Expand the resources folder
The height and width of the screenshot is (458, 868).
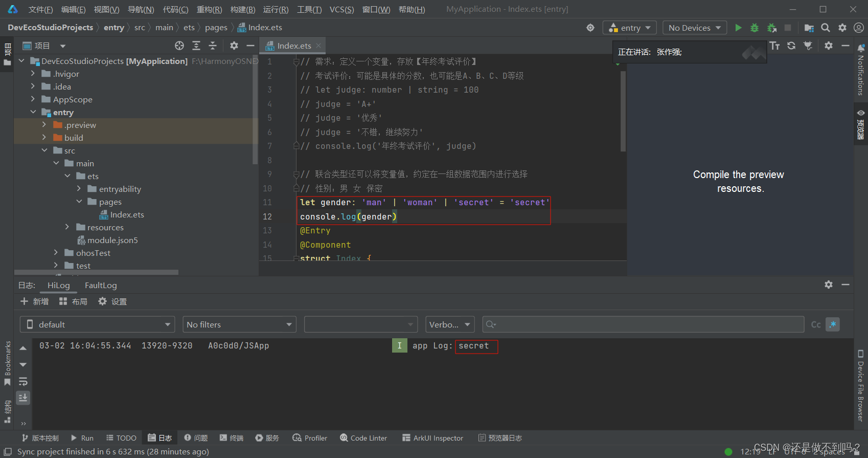67,227
